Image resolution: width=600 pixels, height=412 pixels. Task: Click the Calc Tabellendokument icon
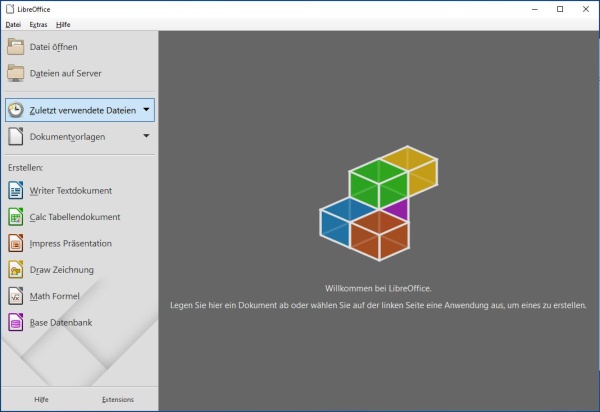[16, 217]
